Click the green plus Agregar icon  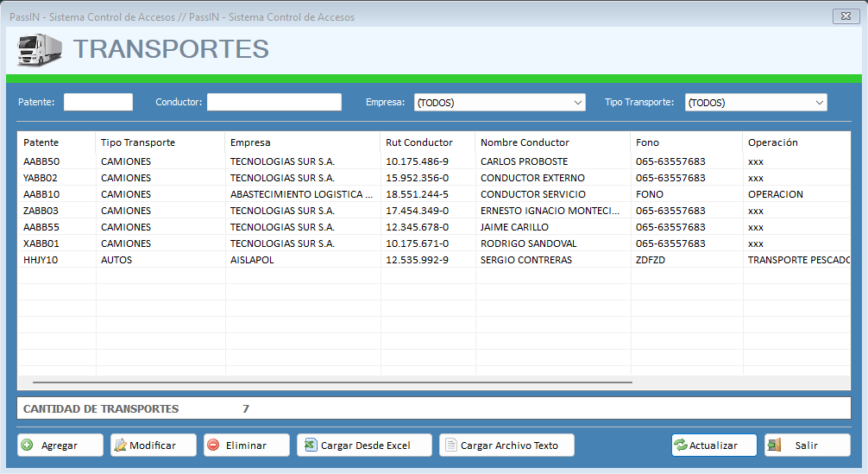pyautogui.click(x=27, y=446)
